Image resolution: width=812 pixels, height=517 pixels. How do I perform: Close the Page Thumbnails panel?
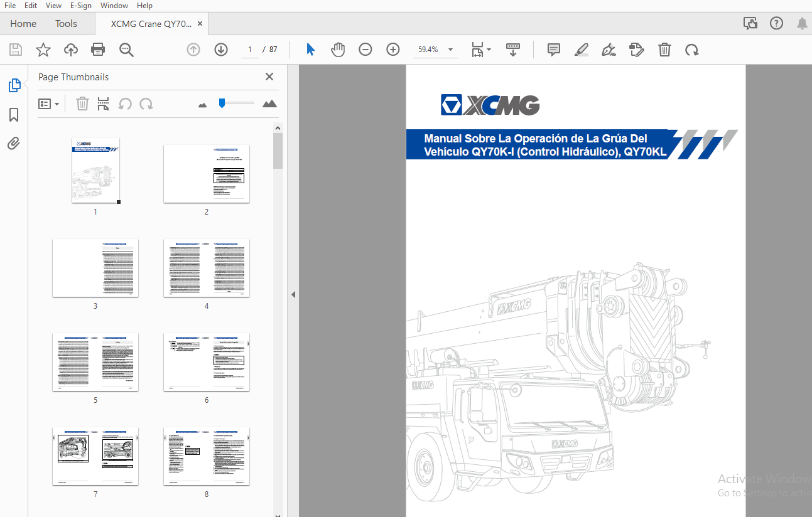pos(269,77)
